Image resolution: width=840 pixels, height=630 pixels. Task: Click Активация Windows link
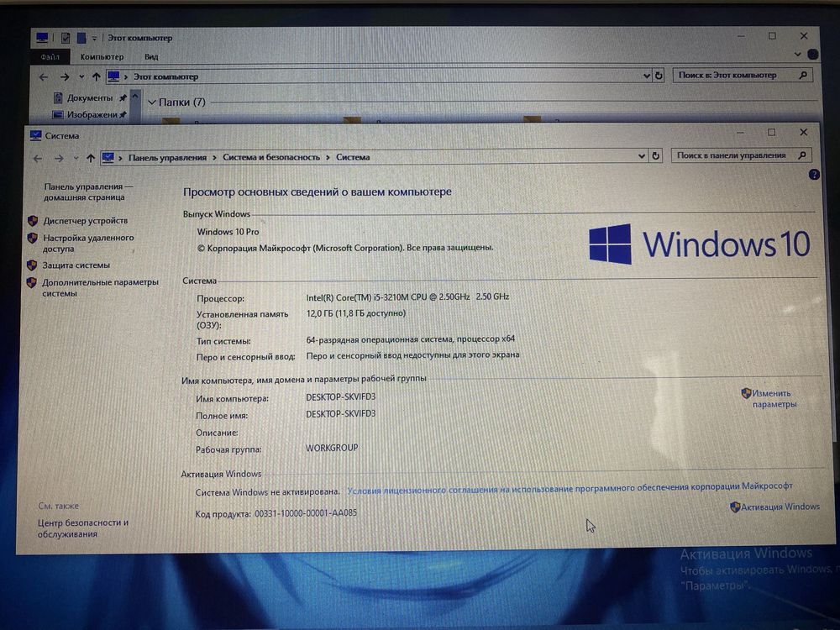click(780, 507)
